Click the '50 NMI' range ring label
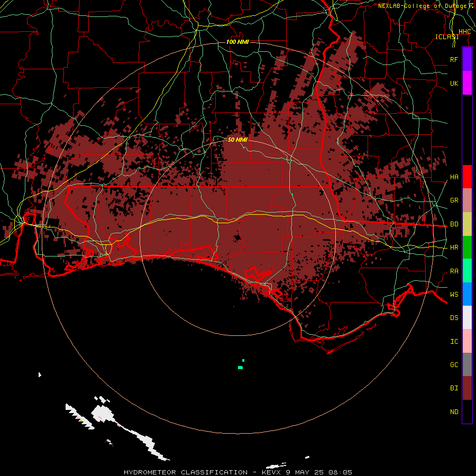Screen dimensions: 476x476 click(x=237, y=140)
